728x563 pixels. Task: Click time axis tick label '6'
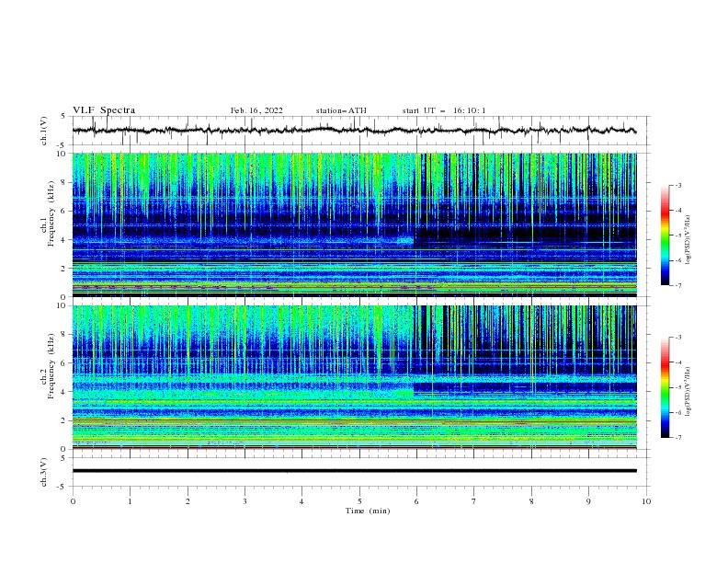[416, 501]
